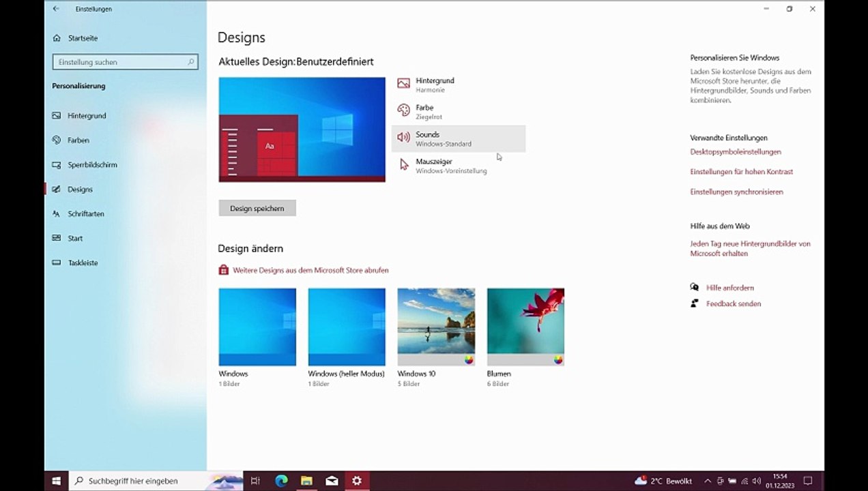Open Hintergrund Harmonie setting
868x491 pixels.
tap(459, 85)
